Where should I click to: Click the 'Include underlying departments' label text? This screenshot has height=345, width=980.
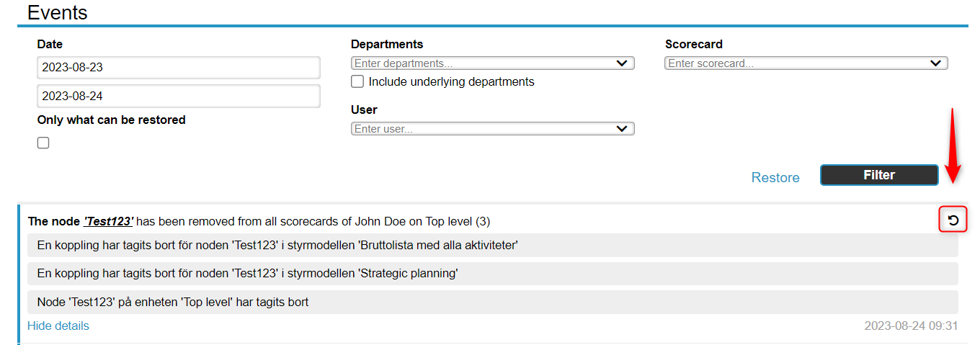click(451, 81)
